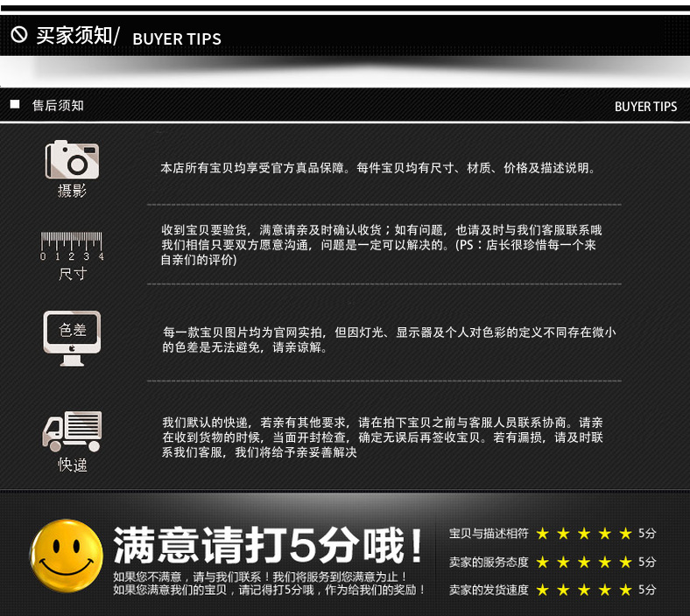Viewport: 690px width, 616px height.
Task: Click the third star in 卖家的服务态度 row
Action: point(584,562)
